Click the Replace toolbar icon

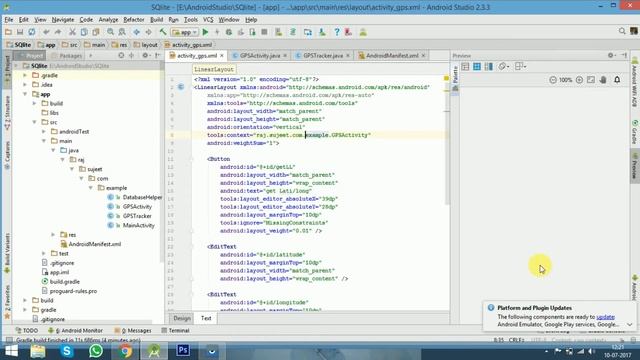coord(122,32)
